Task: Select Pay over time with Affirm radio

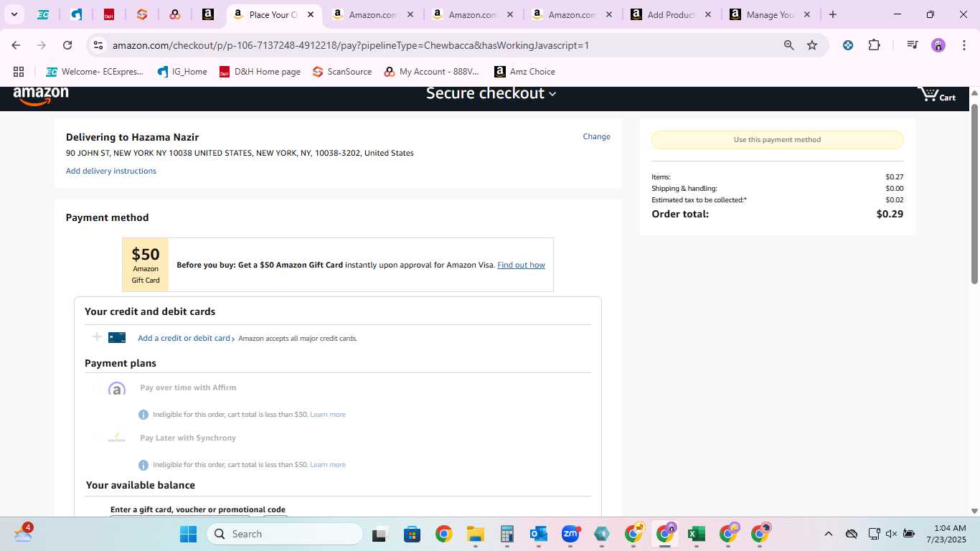Action: tap(98, 388)
